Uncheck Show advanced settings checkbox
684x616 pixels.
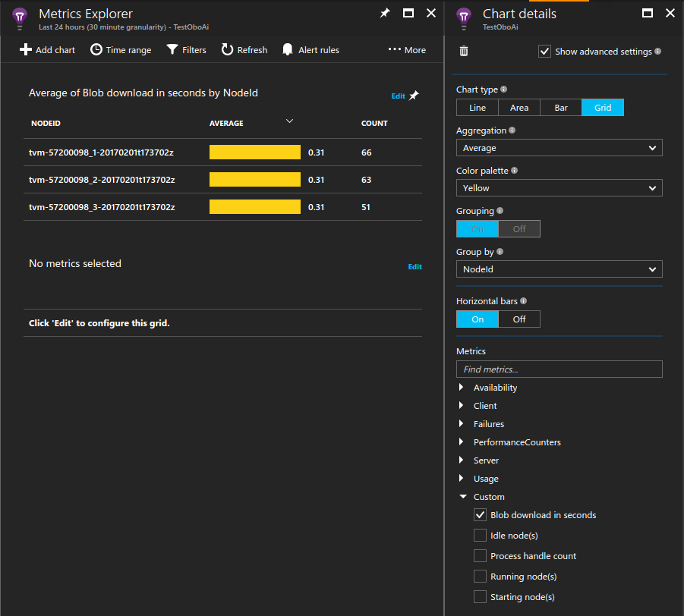click(544, 52)
